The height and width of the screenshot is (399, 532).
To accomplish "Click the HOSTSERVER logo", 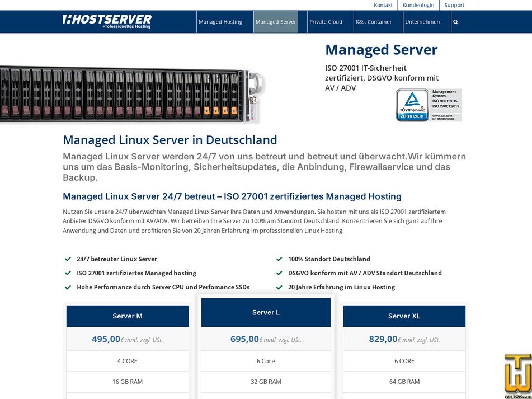I will pyautogui.click(x=107, y=21).
